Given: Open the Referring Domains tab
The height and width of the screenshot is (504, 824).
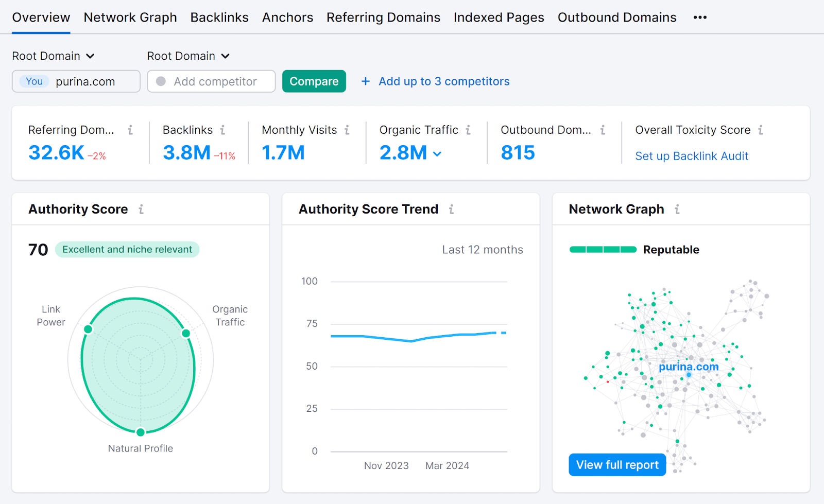Looking at the screenshot, I should click(x=383, y=17).
